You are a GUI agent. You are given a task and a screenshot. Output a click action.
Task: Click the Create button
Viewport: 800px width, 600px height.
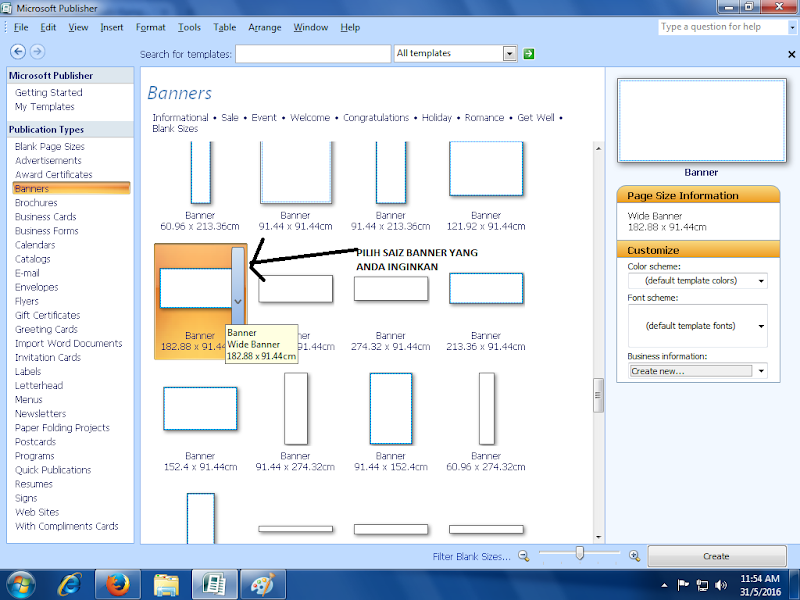(716, 556)
